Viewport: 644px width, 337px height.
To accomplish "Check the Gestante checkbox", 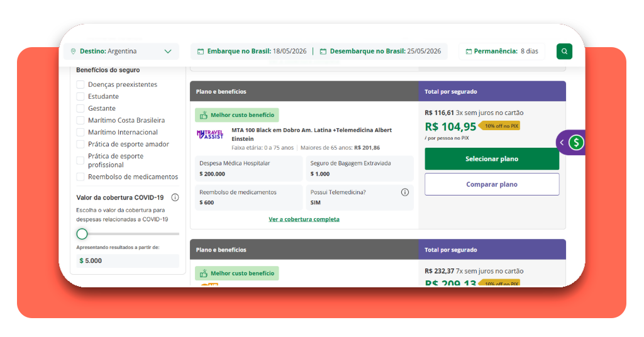I will point(80,108).
